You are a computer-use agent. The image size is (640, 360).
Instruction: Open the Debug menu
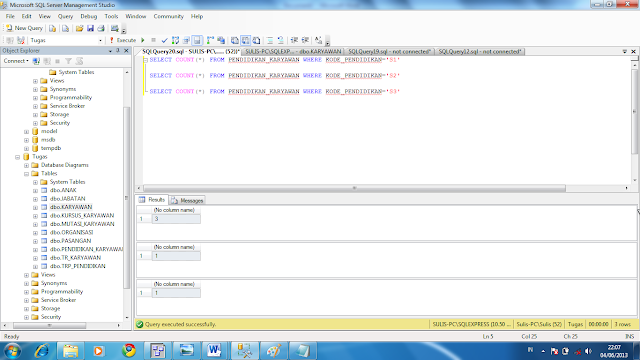click(89, 16)
